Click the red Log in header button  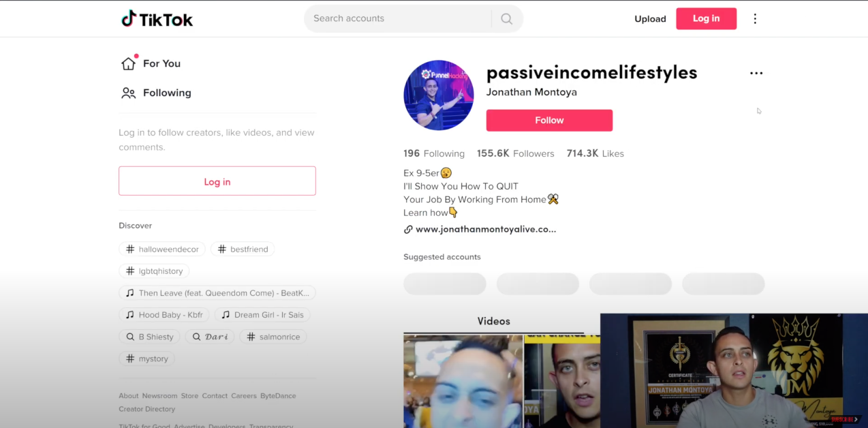[x=706, y=18]
